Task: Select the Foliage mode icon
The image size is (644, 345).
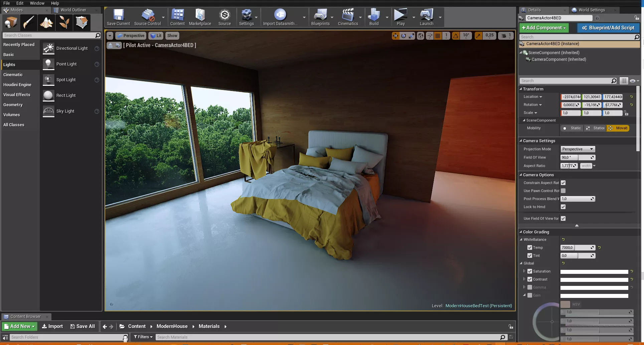Action: coord(64,23)
